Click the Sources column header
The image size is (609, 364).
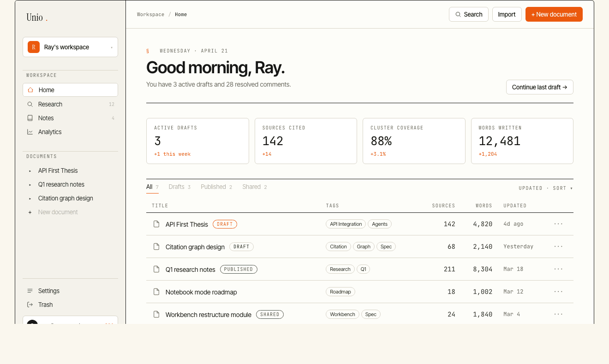pyautogui.click(x=443, y=205)
